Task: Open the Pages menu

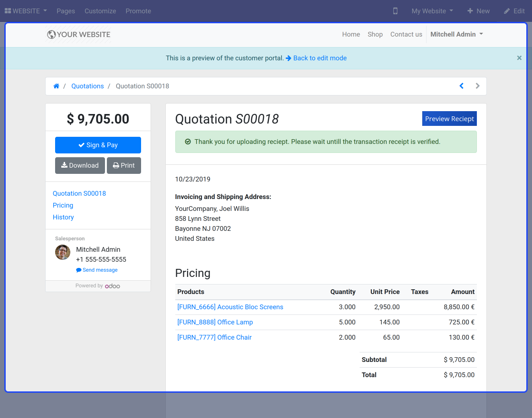Action: click(x=66, y=11)
